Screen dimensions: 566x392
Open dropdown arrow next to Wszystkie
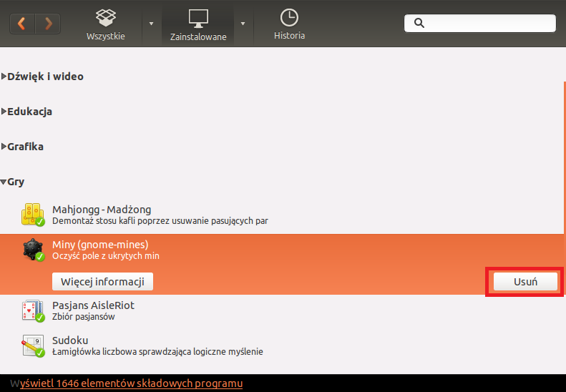pyautogui.click(x=151, y=24)
